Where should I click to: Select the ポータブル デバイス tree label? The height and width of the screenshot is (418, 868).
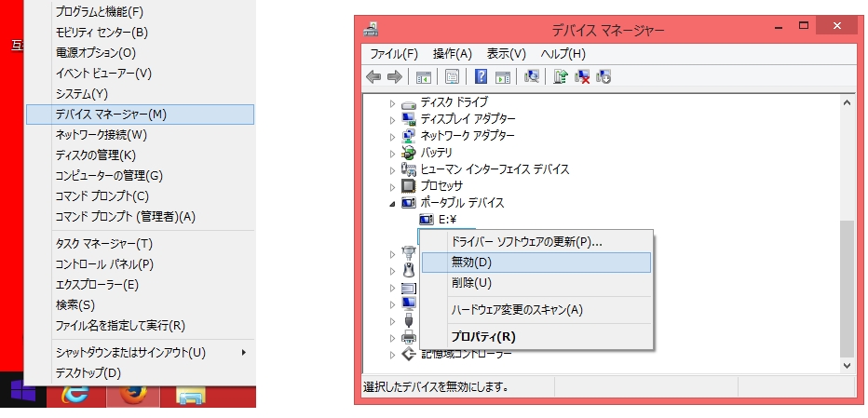click(x=462, y=203)
